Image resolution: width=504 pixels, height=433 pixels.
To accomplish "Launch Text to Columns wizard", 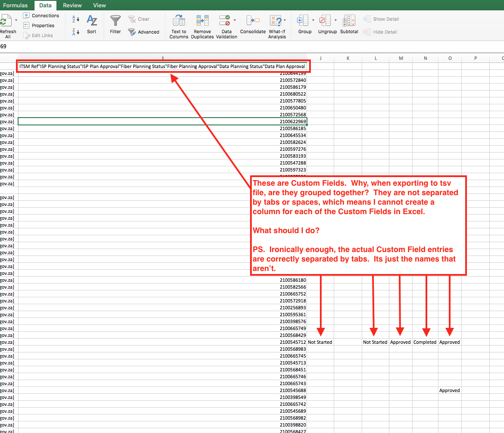I will click(x=179, y=27).
